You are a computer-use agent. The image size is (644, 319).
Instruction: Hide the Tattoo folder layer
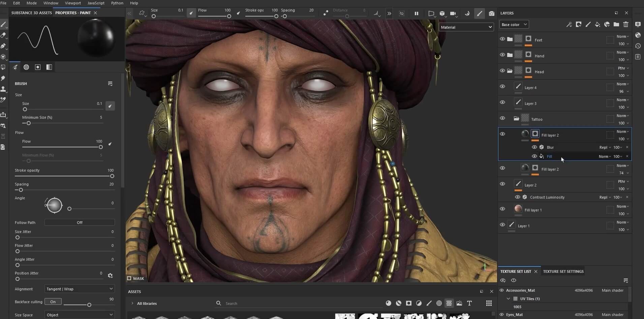[502, 118]
